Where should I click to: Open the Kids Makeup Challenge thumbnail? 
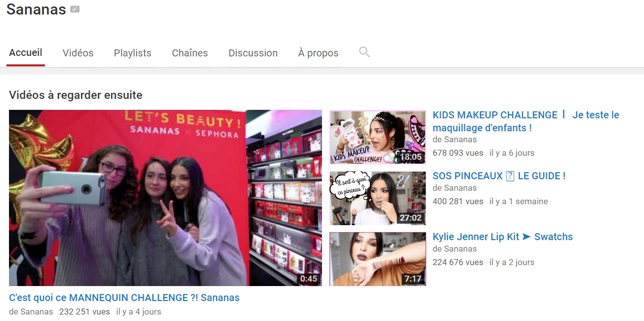(378, 137)
